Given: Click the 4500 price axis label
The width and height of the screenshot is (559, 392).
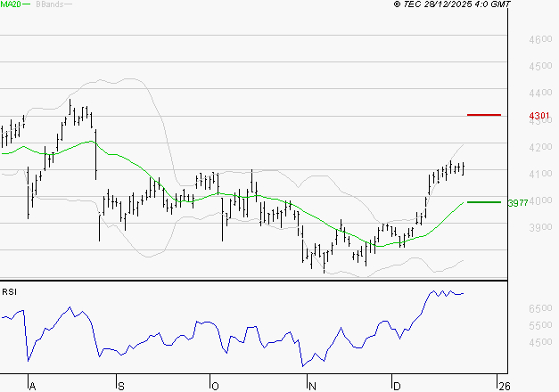Looking at the screenshot, I should coord(540,66).
